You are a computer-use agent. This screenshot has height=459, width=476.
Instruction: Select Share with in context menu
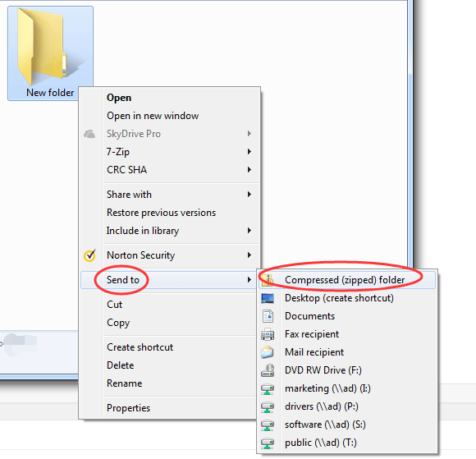pyautogui.click(x=169, y=195)
